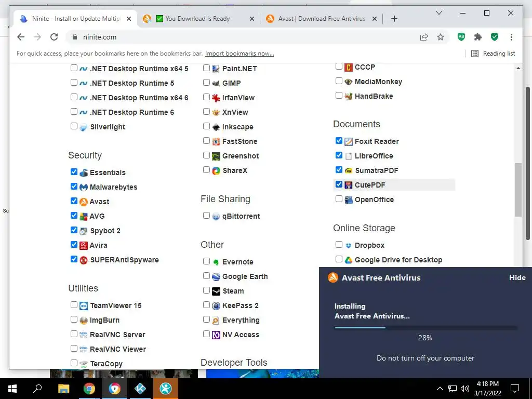
Task: Uncheck the Essentials checkbox
Action: (74, 171)
